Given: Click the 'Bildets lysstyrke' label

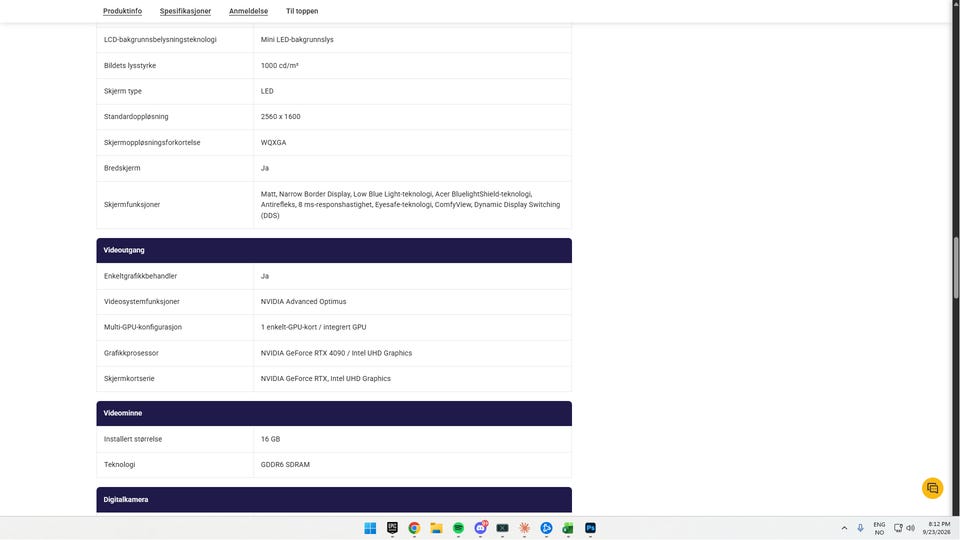Looking at the screenshot, I should click(130, 66).
